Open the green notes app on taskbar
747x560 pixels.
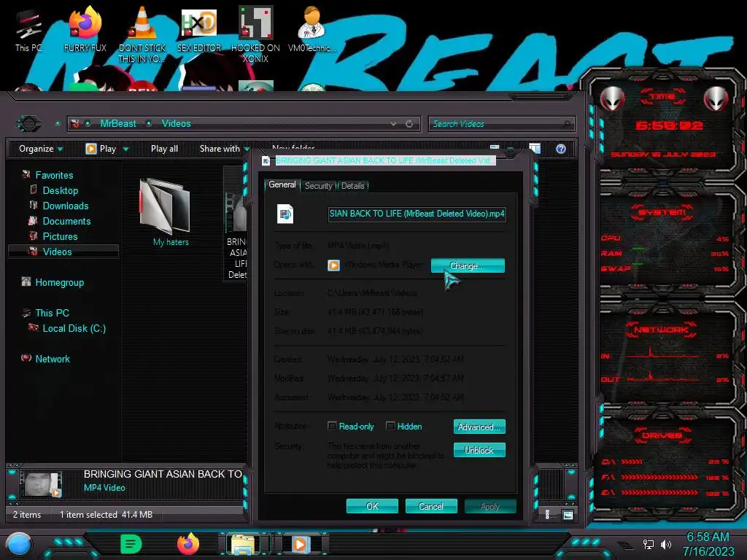[131, 544]
